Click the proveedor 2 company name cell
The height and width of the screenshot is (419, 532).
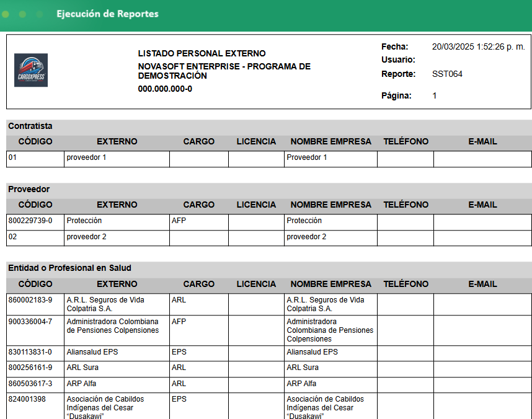pyautogui.click(x=331, y=238)
